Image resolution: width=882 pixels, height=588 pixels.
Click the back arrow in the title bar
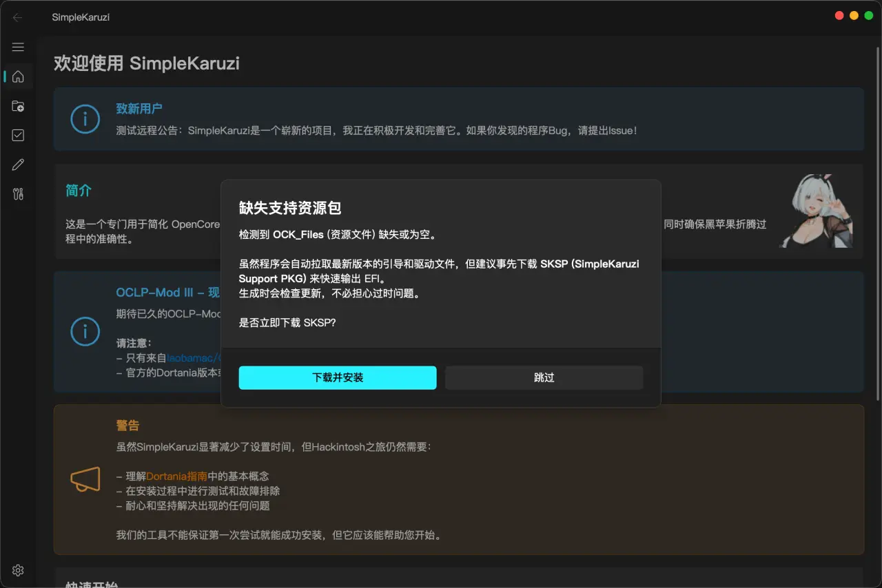pyautogui.click(x=18, y=17)
